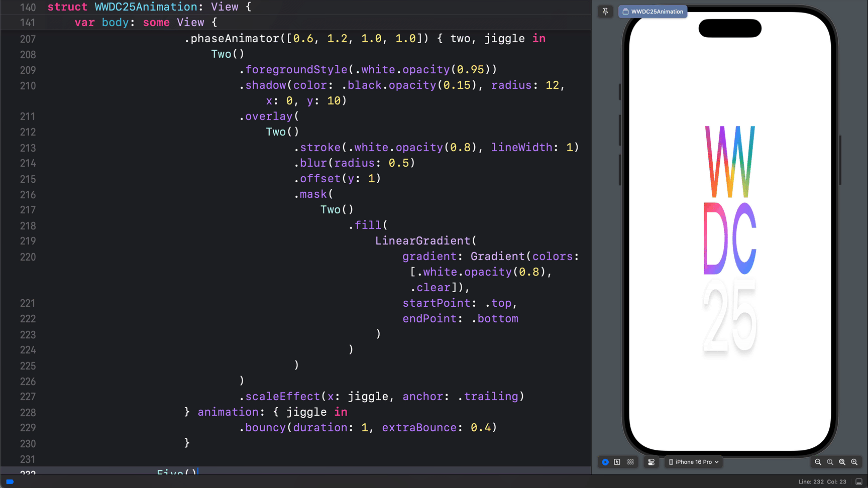Click 'anchor: .trailing' text
This screenshot has height=488, width=868.
click(460, 397)
